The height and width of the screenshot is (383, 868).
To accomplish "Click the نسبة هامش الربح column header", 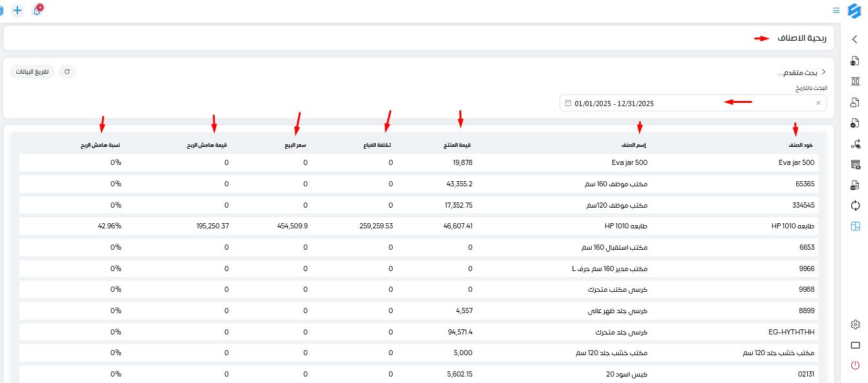I will 100,145.
